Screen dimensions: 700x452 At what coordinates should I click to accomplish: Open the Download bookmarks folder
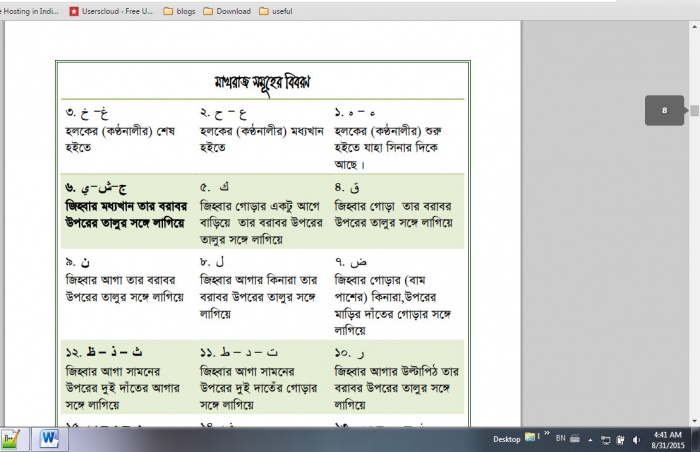[227, 11]
